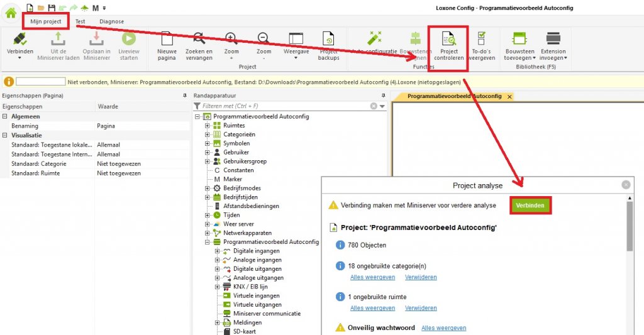644x335 pixels.
Task: Select Marker in the tree
Action: [233, 179]
